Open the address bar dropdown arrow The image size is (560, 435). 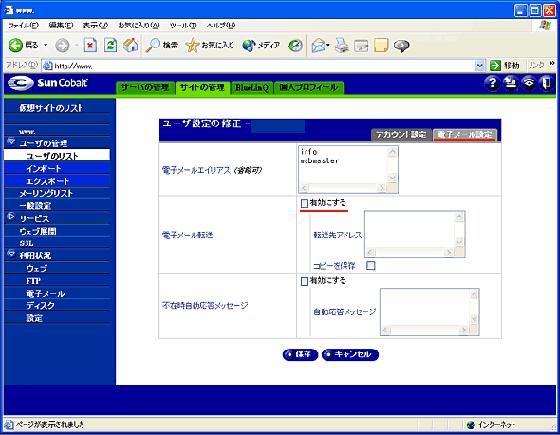[480, 66]
